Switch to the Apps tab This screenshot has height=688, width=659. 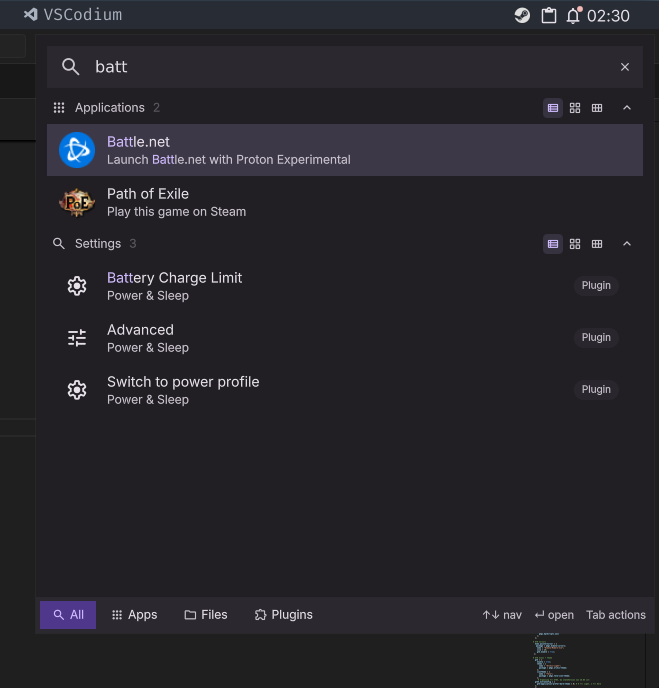point(134,615)
